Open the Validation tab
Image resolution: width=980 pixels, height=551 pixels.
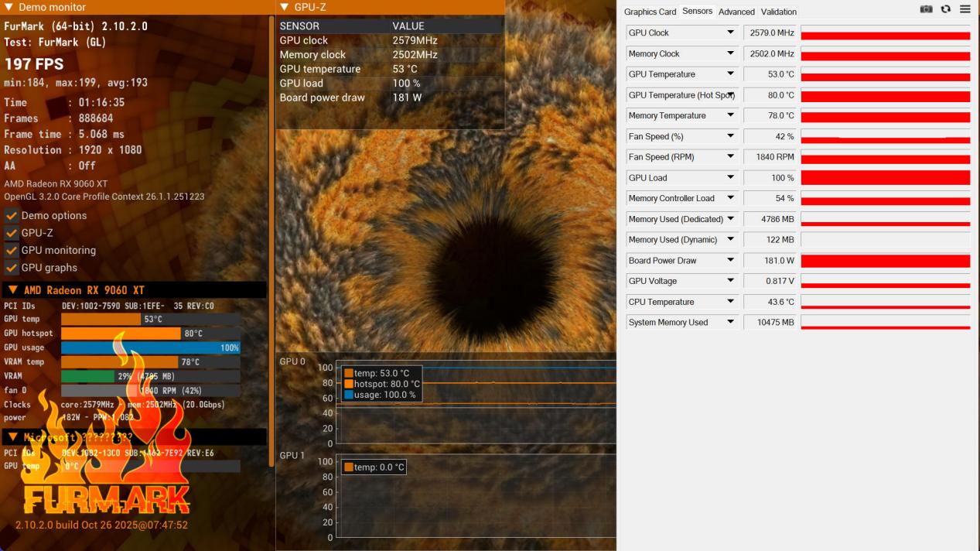[779, 12]
